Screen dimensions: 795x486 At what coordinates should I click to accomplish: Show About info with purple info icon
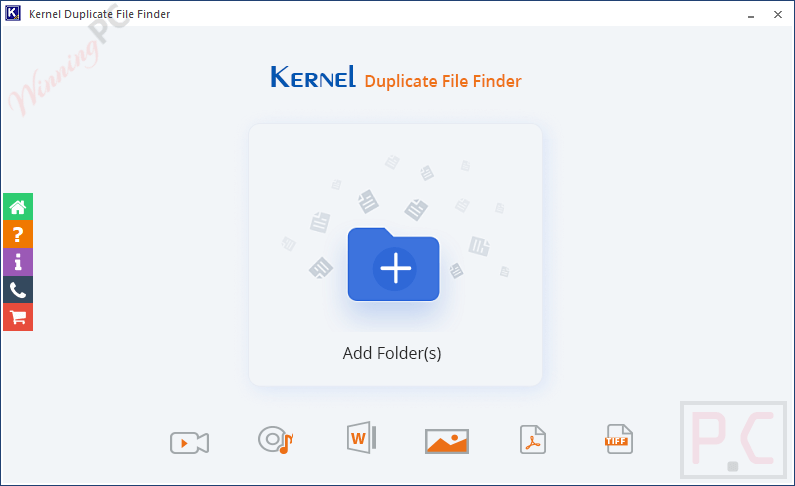18,262
